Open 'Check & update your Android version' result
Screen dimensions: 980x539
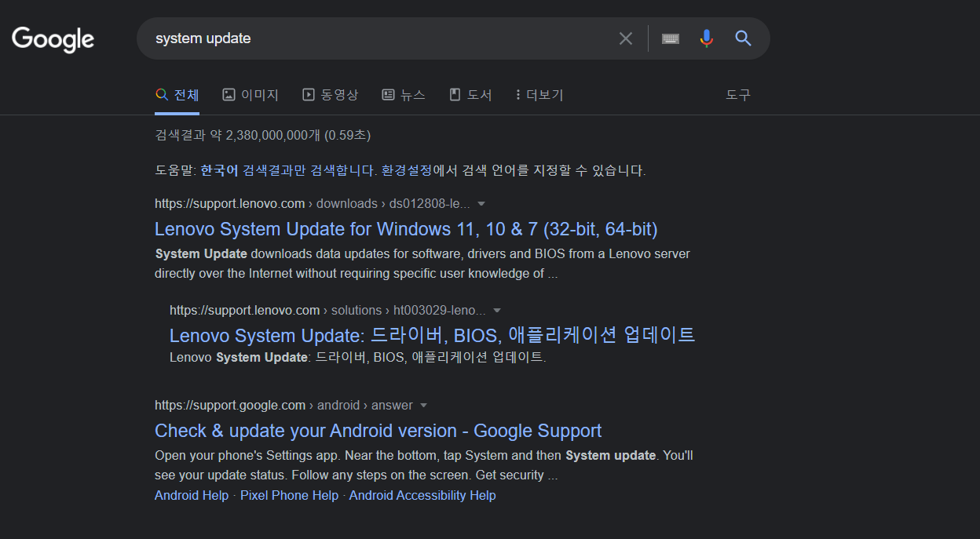click(x=378, y=431)
